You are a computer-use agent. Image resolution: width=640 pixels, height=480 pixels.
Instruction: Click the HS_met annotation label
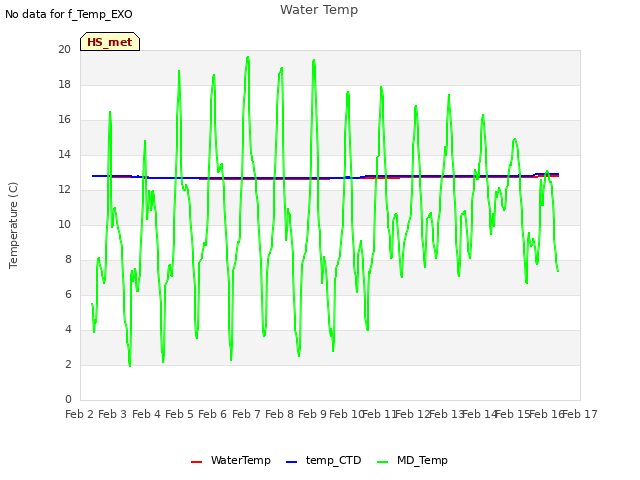click(x=110, y=42)
